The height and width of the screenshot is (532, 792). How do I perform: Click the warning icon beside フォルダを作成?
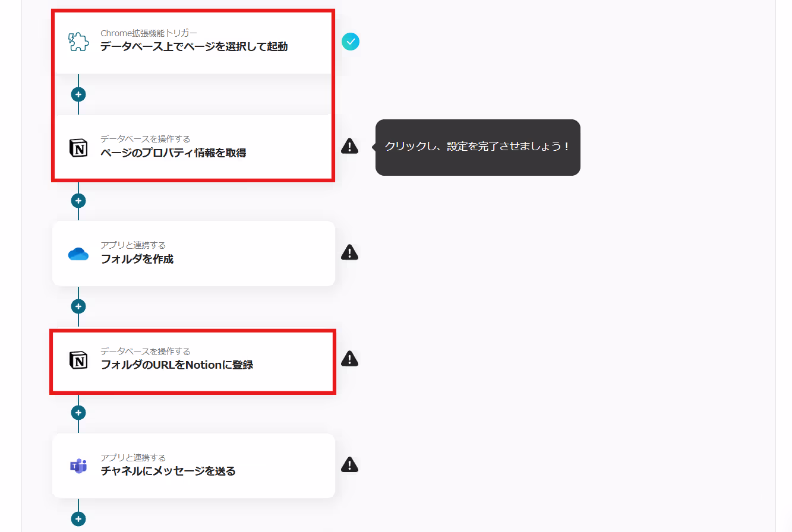click(x=350, y=252)
